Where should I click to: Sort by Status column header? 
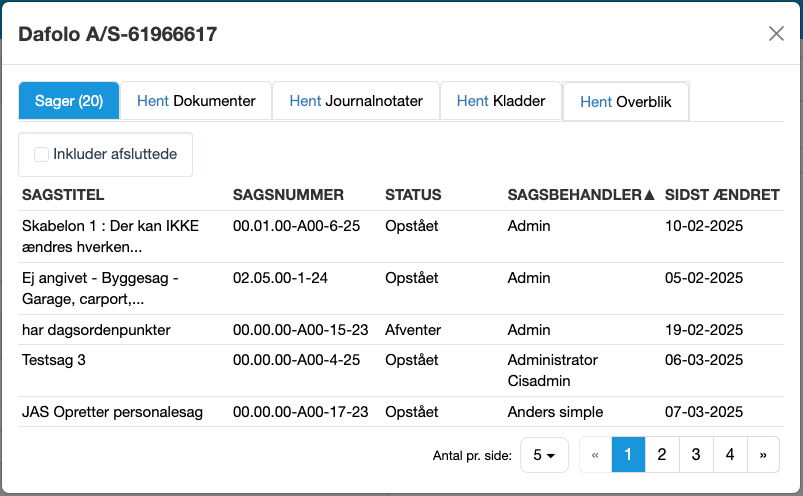pyautogui.click(x=413, y=195)
